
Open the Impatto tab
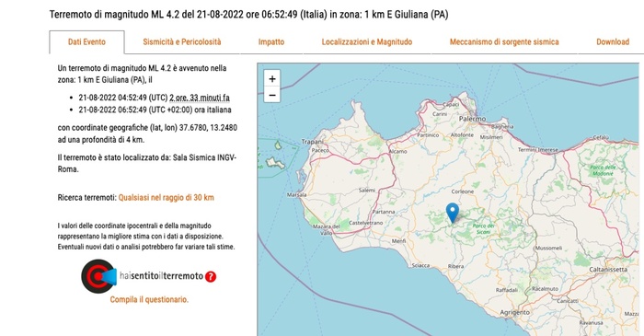271,42
